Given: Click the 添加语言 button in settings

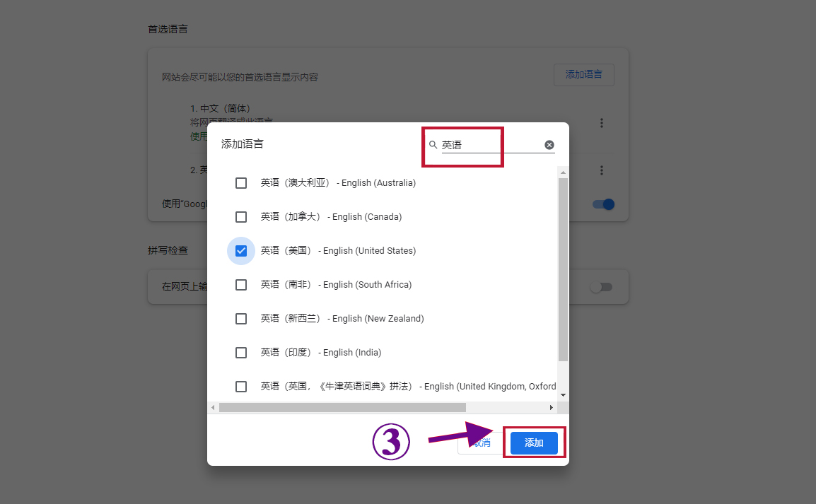Looking at the screenshot, I should tap(583, 74).
